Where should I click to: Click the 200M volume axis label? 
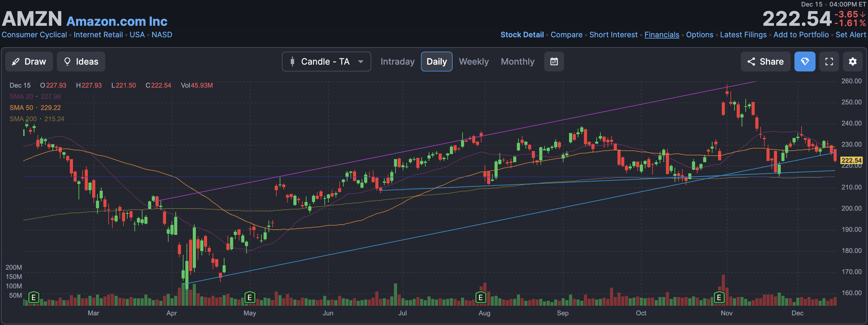point(13,267)
